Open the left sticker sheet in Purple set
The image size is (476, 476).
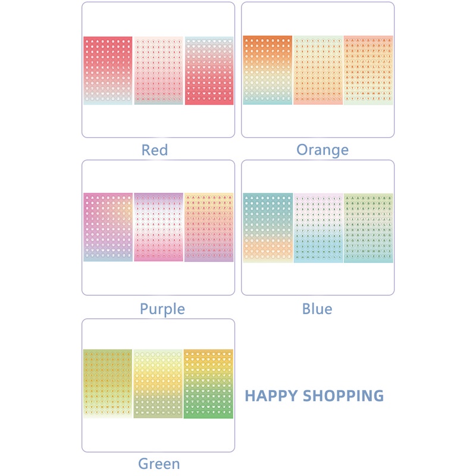(x=108, y=227)
